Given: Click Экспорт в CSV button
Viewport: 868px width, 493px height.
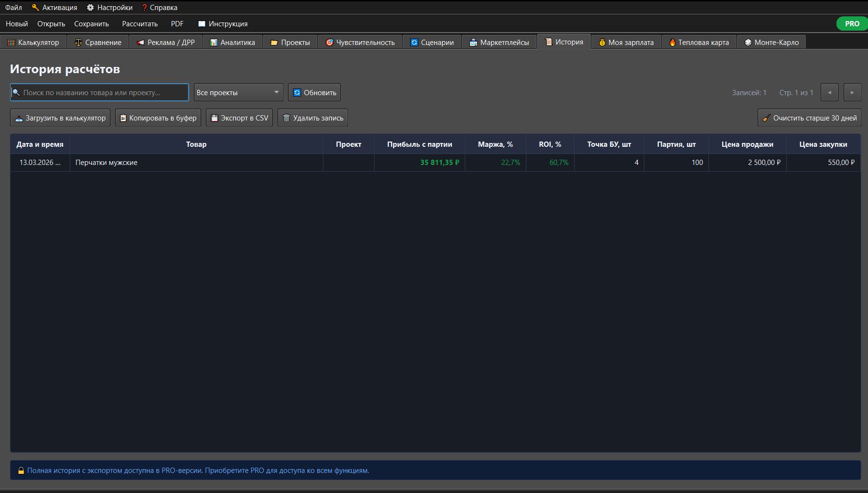Looking at the screenshot, I should point(239,118).
